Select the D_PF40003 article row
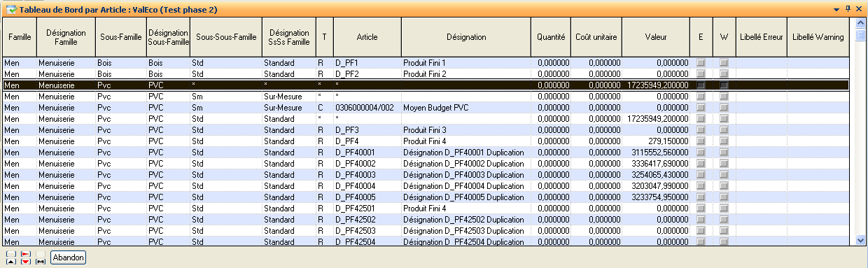 click(428, 175)
